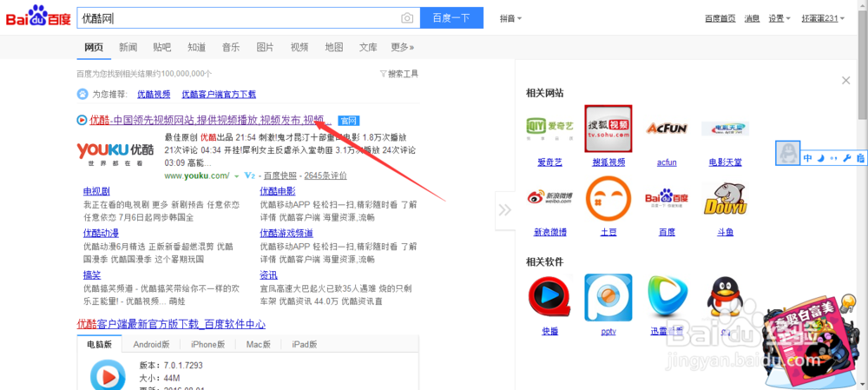This screenshot has width=868, height=390.
Task: Click the Douyu shark icon
Action: pyautogui.click(x=725, y=198)
